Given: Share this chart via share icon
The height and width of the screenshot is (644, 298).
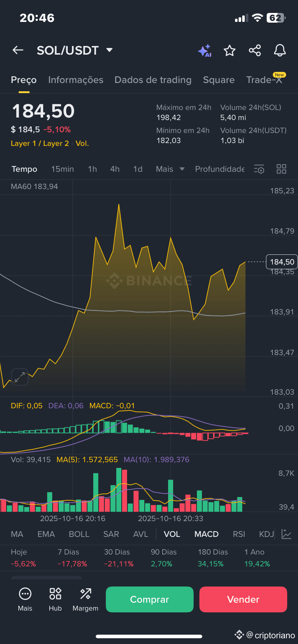Looking at the screenshot, I should point(255,50).
